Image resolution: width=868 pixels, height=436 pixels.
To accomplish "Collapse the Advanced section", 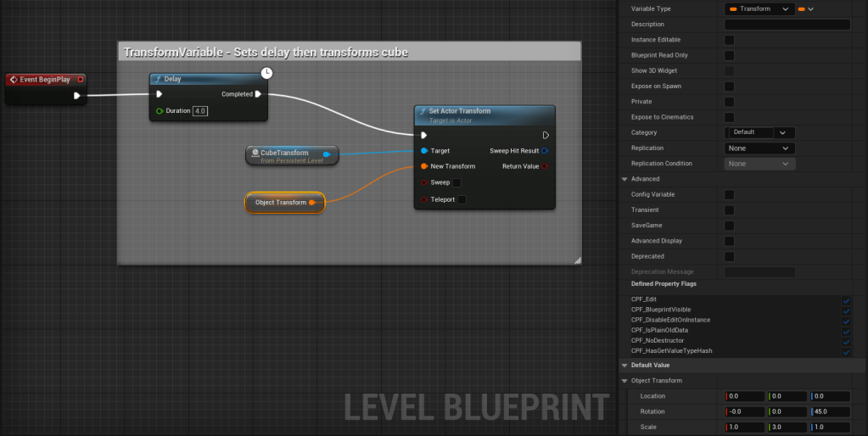I will pos(625,179).
